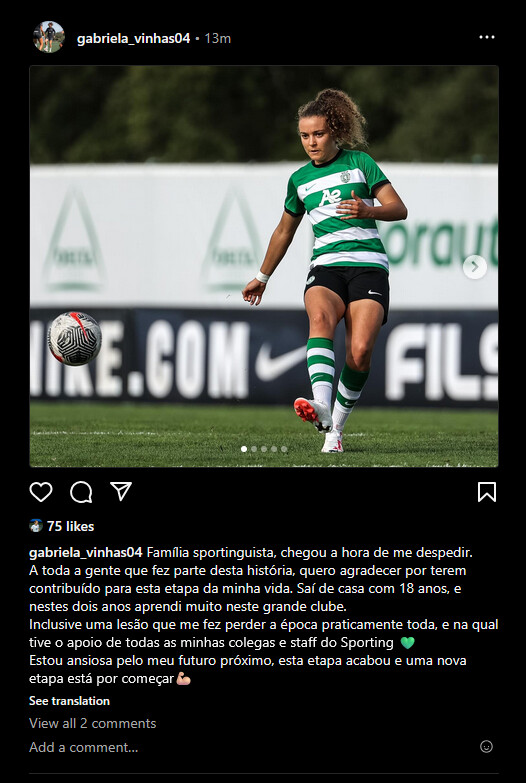
Task: Like the post with heart icon
Action: [41, 492]
